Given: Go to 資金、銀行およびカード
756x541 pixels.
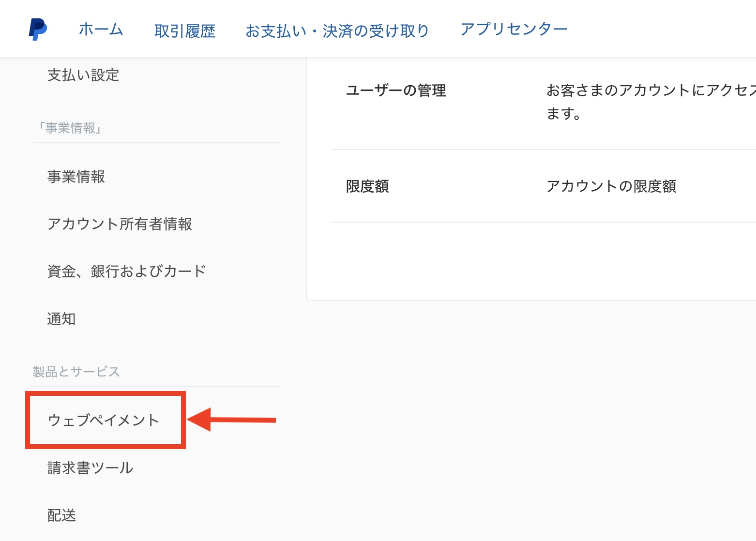Looking at the screenshot, I should pos(126,271).
